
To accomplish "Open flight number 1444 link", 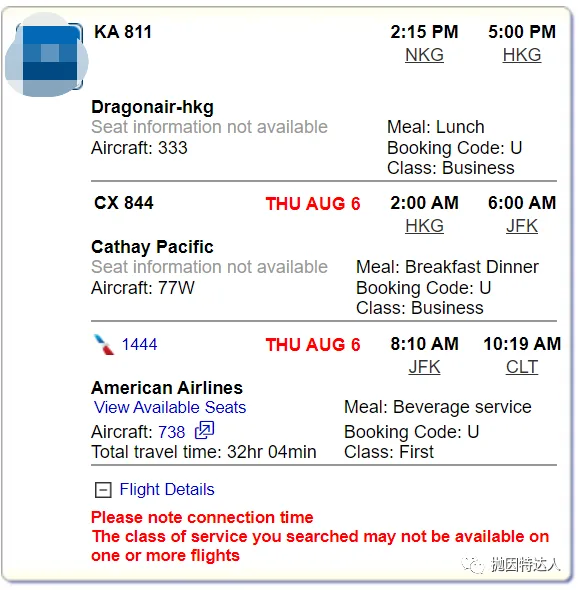I will 139,344.
